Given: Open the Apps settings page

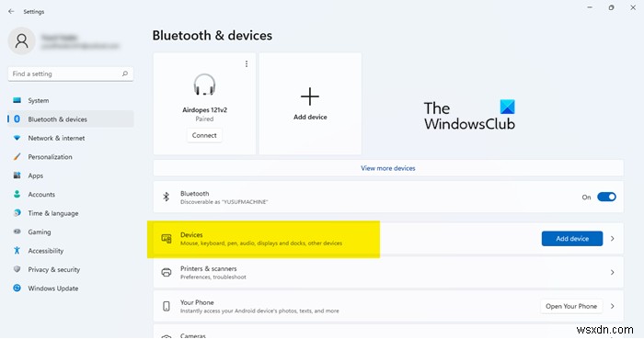Looking at the screenshot, I should [x=71, y=175].
